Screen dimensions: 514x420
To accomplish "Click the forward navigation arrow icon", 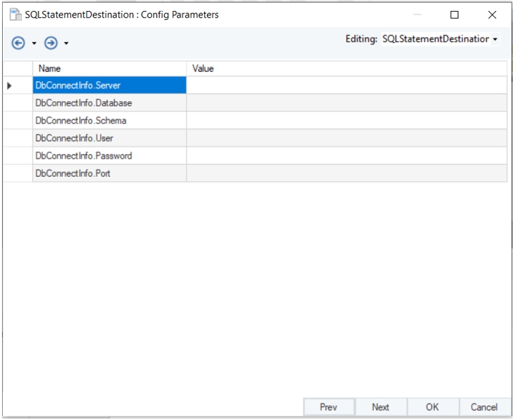I will click(x=50, y=43).
